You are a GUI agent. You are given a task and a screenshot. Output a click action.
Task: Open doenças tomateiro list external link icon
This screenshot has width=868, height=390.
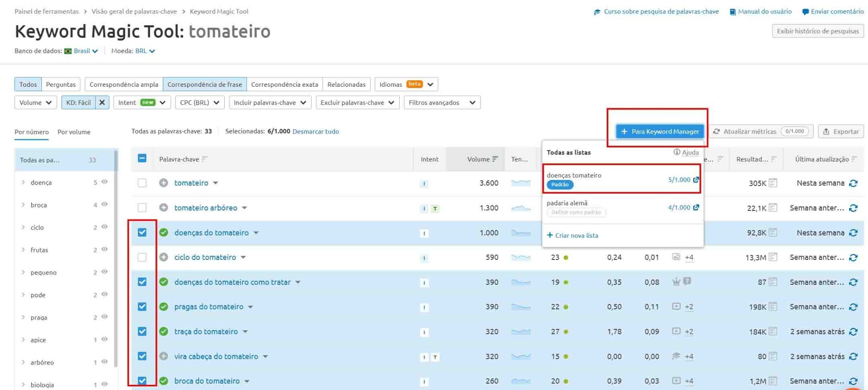[696, 180]
